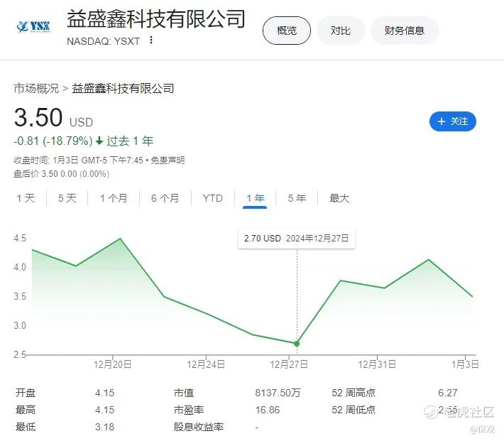Click the current price 3.50
The width and height of the screenshot is (504, 441).
pyautogui.click(x=38, y=117)
